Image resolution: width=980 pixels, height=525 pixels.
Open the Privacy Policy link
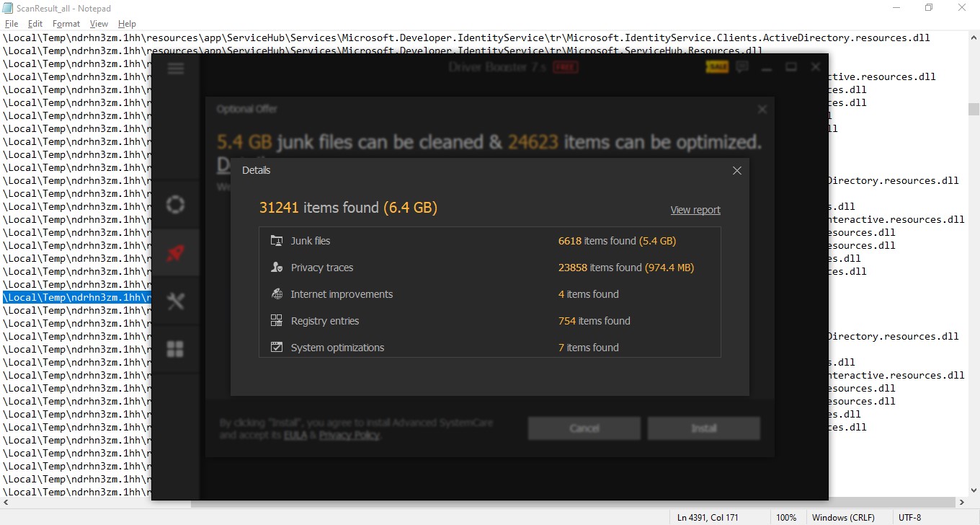coord(349,435)
